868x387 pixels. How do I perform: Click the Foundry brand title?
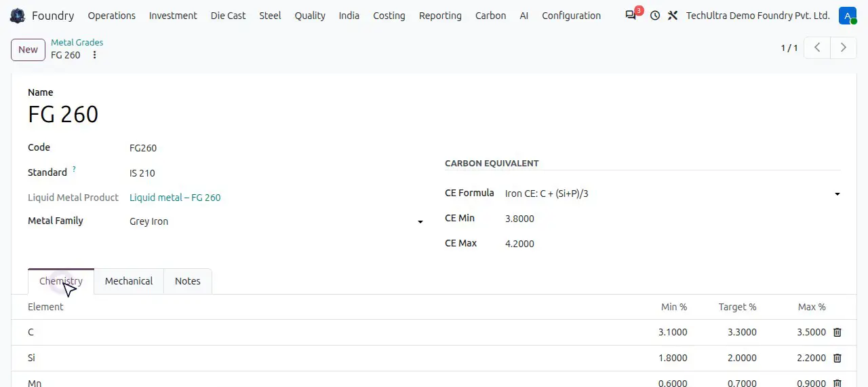click(53, 16)
